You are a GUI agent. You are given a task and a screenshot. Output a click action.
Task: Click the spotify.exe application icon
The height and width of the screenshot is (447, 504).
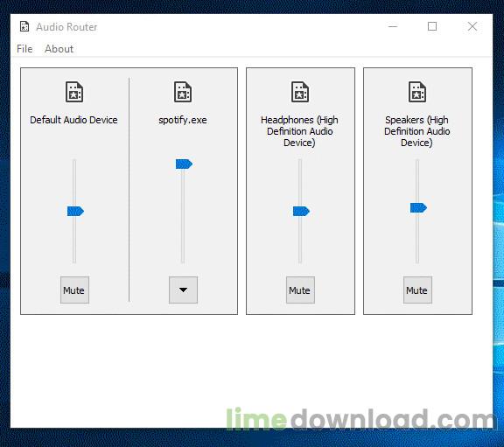click(183, 92)
